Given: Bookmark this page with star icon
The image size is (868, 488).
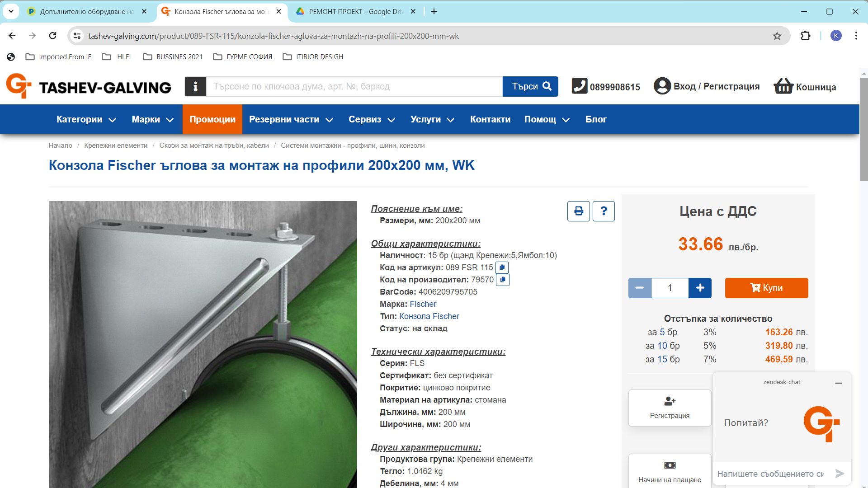Looking at the screenshot, I should pos(777,36).
